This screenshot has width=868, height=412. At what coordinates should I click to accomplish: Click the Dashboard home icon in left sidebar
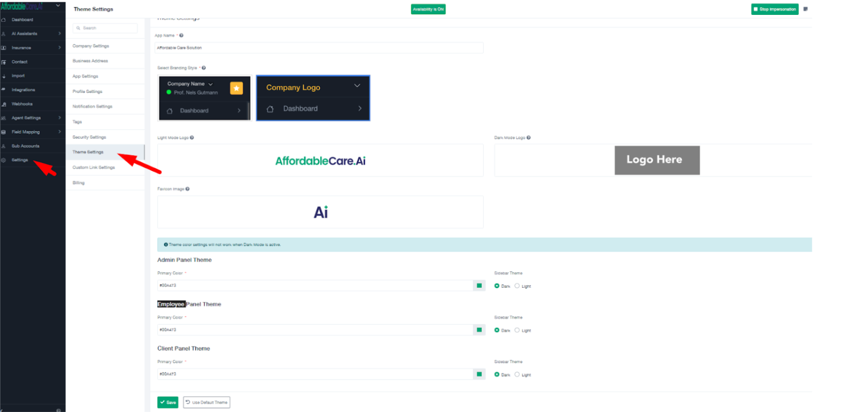tap(3, 20)
